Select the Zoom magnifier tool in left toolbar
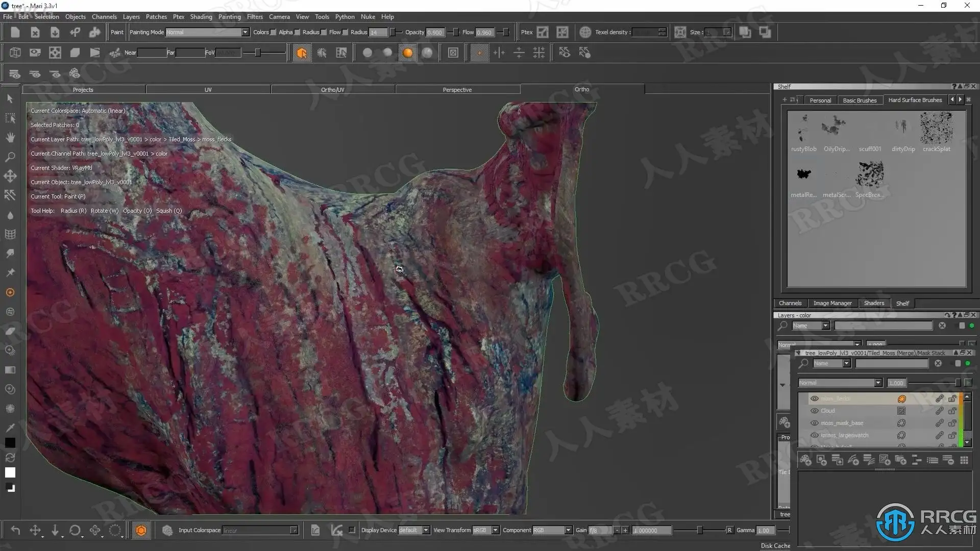 tap(10, 157)
